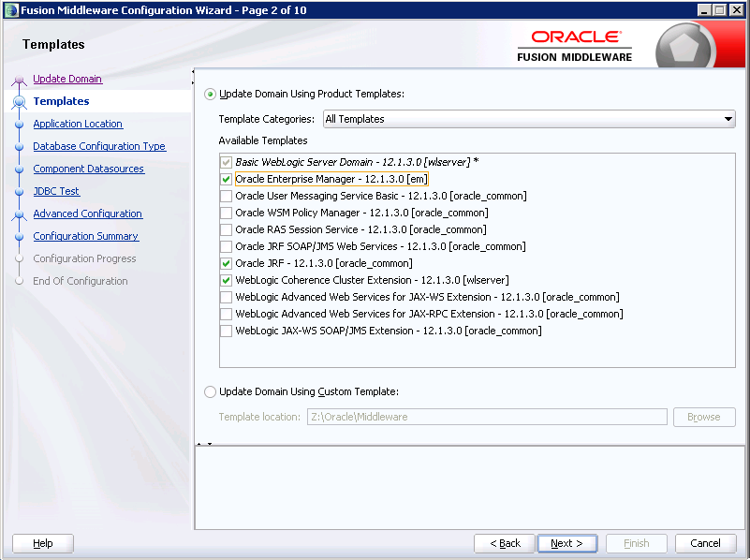This screenshot has width=750, height=560.
Task: Click the Oracle Fusion Middleware logo
Action: coord(575,46)
